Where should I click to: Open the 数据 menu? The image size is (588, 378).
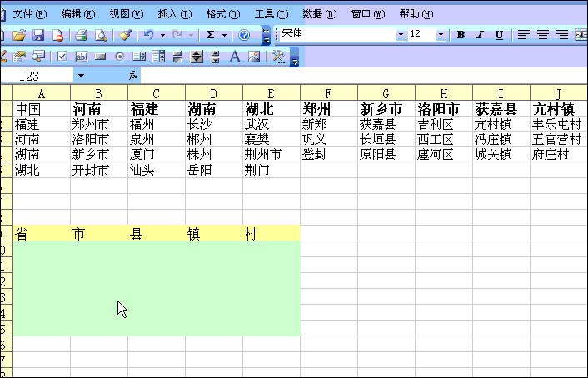320,14
